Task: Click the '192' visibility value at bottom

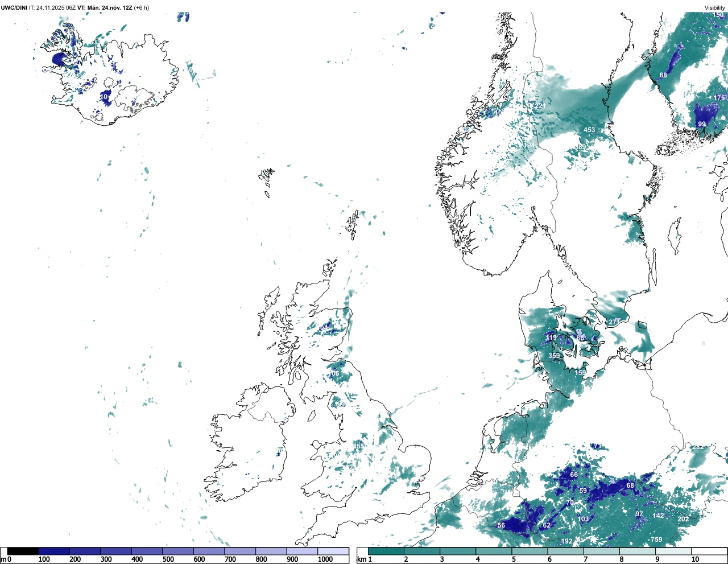Action: click(567, 541)
